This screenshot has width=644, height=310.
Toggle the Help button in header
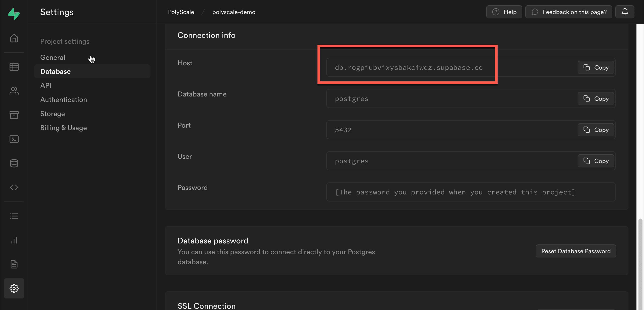coord(504,12)
